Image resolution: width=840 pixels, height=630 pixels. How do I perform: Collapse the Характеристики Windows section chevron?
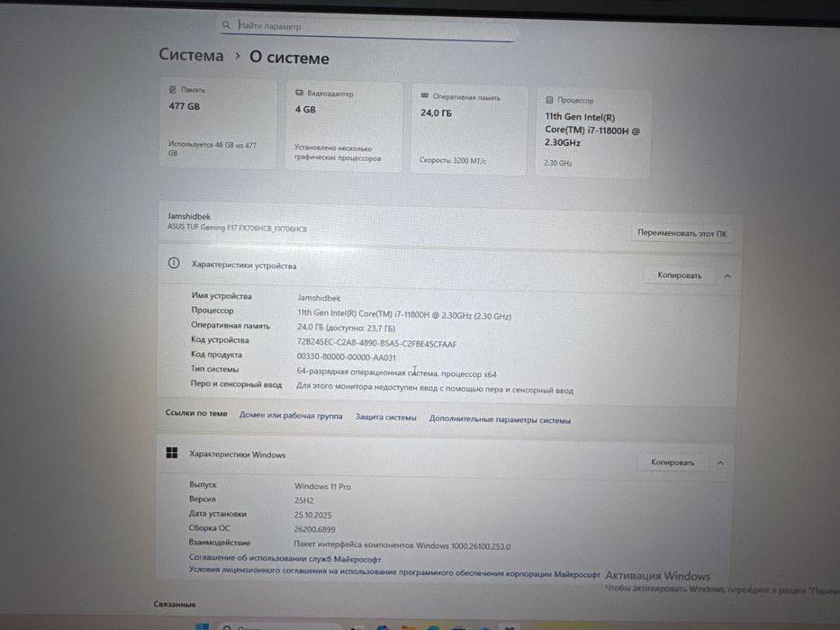click(x=720, y=463)
